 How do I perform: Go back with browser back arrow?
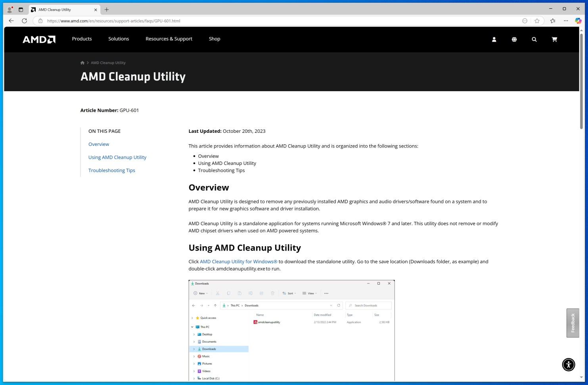click(11, 21)
